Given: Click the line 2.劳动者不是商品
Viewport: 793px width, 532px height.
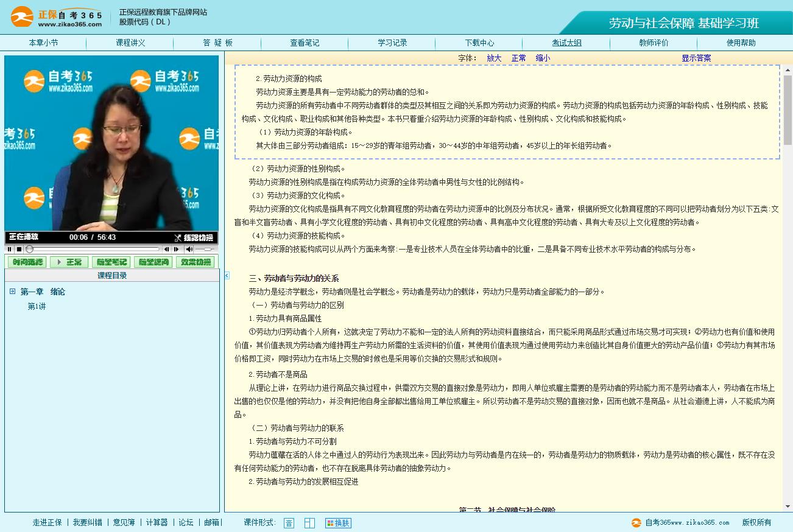Looking at the screenshot, I should (x=278, y=374).
